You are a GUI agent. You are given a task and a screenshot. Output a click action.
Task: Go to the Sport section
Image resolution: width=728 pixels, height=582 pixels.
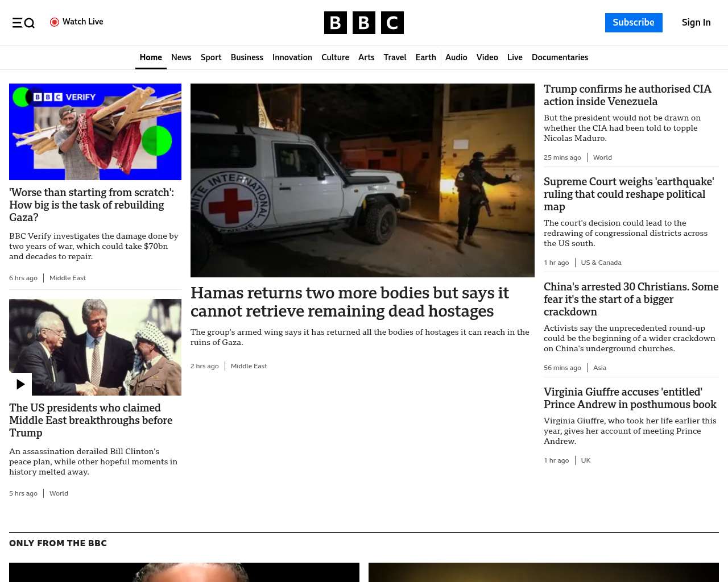tap(211, 57)
